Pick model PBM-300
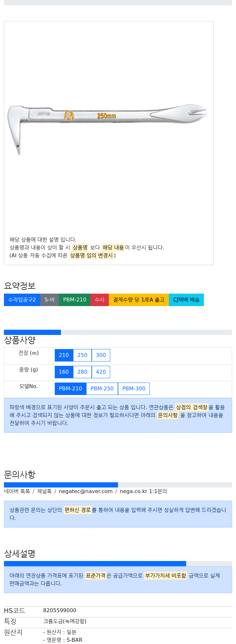Screen dimensions: 236x644 tap(134, 389)
